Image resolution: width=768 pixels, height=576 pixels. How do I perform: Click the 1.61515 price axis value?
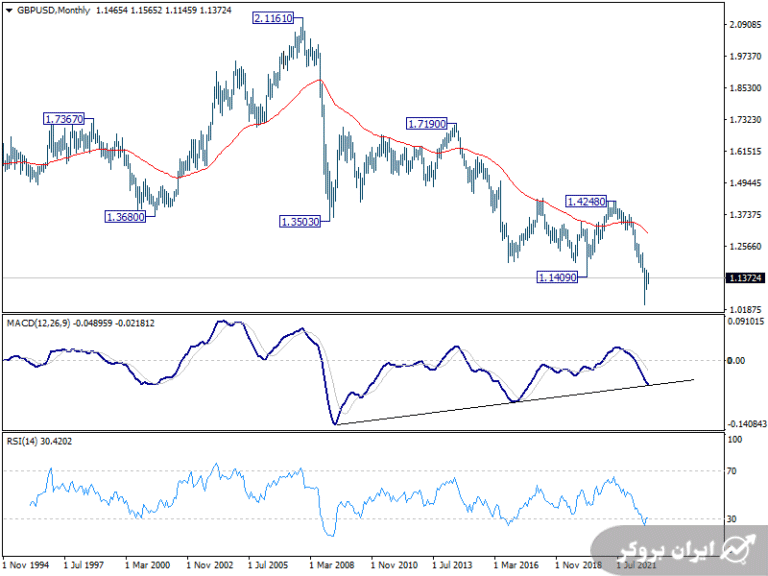[746, 151]
